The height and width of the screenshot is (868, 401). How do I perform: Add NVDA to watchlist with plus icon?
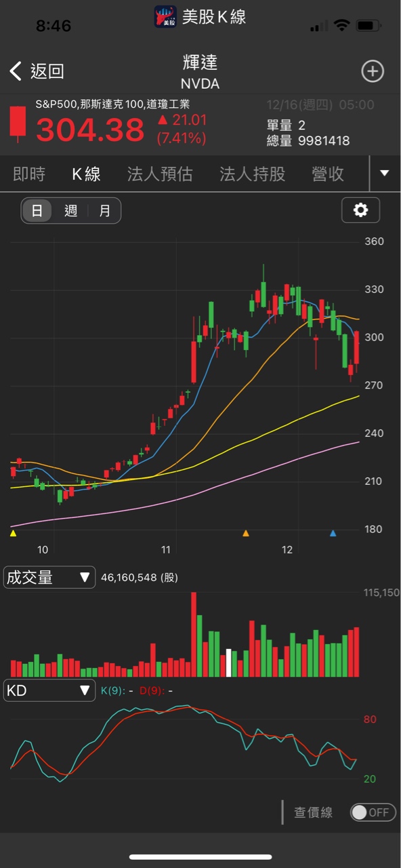tap(373, 71)
